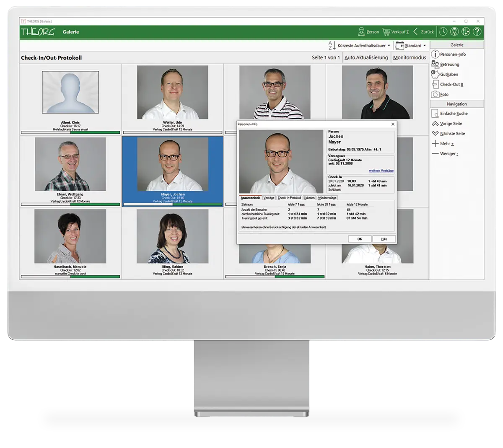Click the settings sliders icon in header

tap(466, 32)
